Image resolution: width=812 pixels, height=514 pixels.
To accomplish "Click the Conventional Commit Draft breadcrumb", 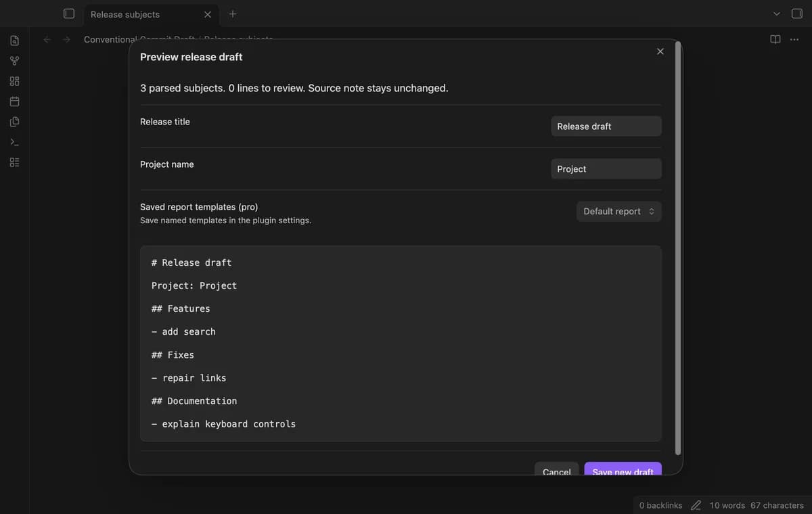I will [139, 38].
